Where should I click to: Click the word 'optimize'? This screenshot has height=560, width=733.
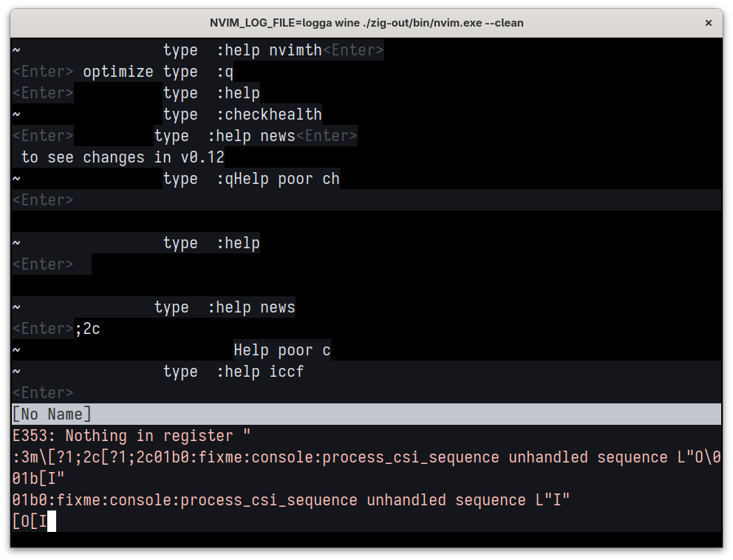pyautogui.click(x=118, y=72)
